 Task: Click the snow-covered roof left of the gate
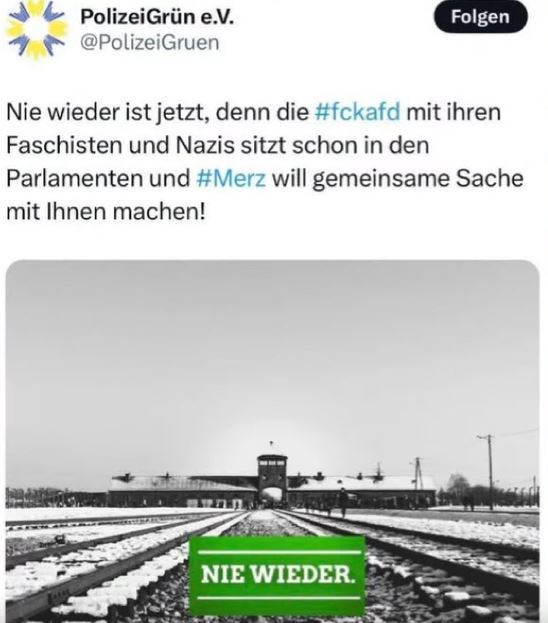184,483
